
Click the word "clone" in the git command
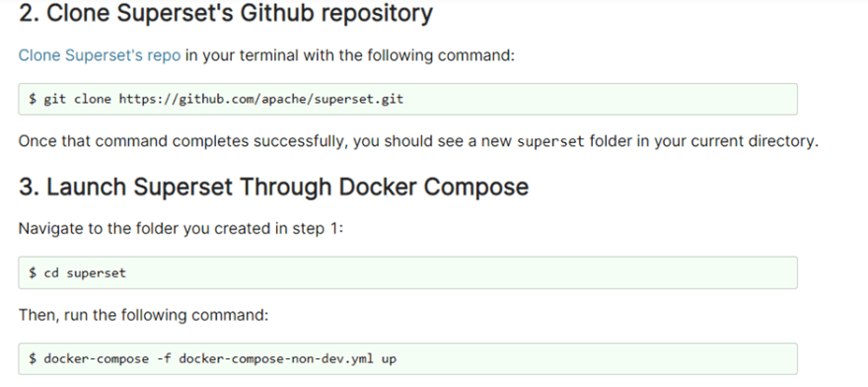[x=93, y=100]
